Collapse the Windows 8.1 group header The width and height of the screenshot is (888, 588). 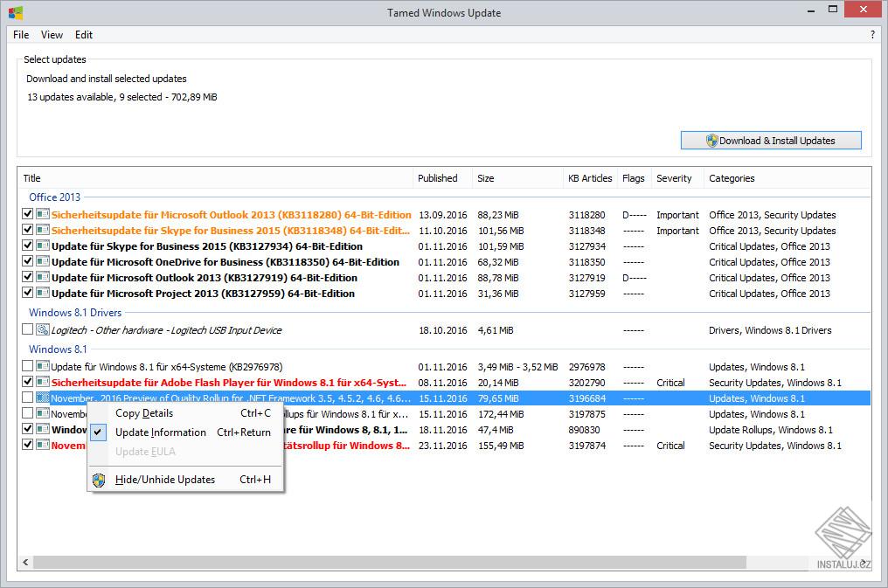tap(58, 349)
